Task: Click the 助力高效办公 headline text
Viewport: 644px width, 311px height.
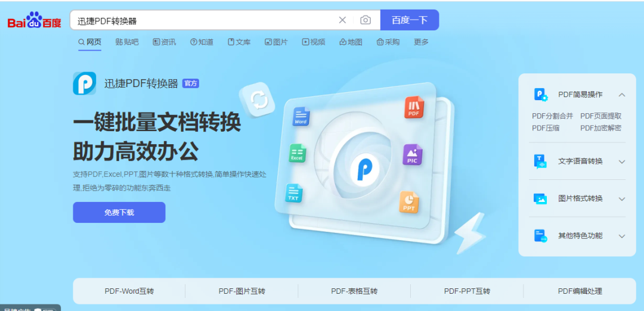Action: point(136,152)
